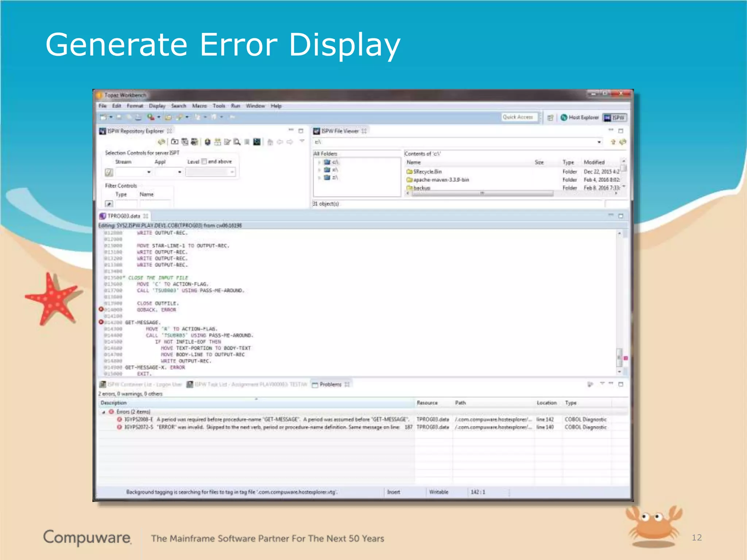Click the red annotation in the editor overview ruler
This screenshot has height=560, width=747.
[626, 358]
